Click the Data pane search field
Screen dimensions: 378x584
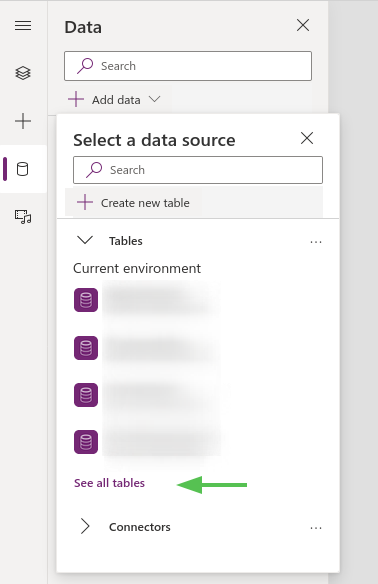pyautogui.click(x=188, y=66)
